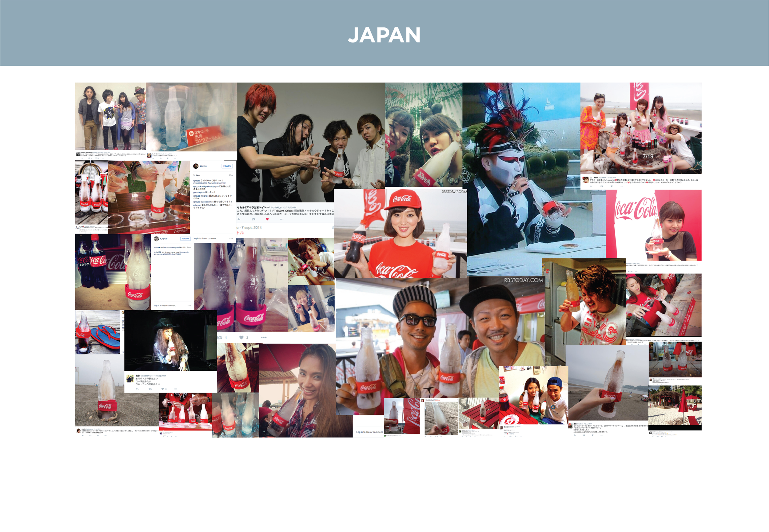Open the photo with blue flip-flops
This screenshot has height=532, width=769.
pyautogui.click(x=97, y=332)
